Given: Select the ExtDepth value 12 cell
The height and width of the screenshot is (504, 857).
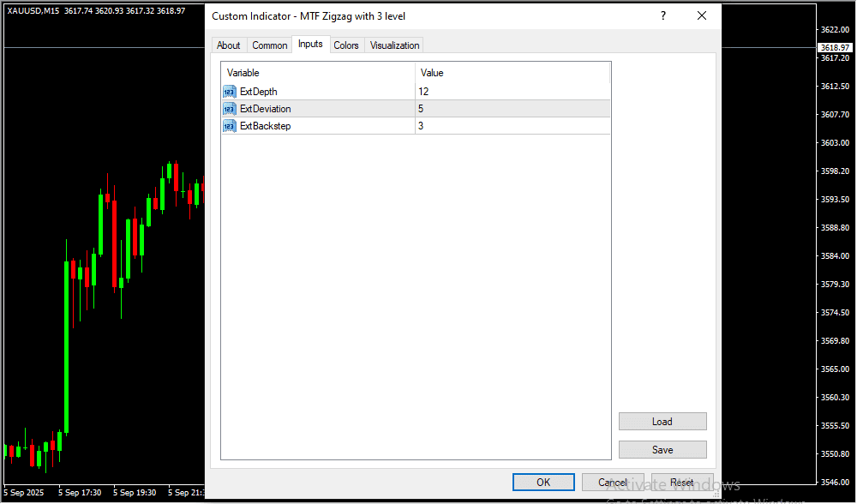Looking at the screenshot, I should coord(512,92).
